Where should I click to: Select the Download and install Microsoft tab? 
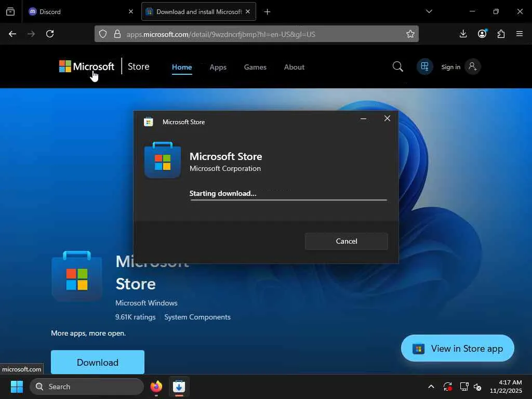198,11
